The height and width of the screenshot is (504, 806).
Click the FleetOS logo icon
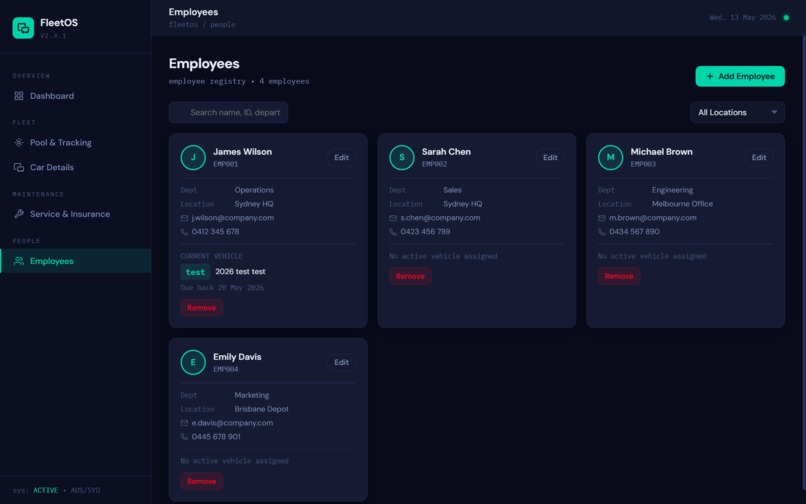[x=23, y=28]
